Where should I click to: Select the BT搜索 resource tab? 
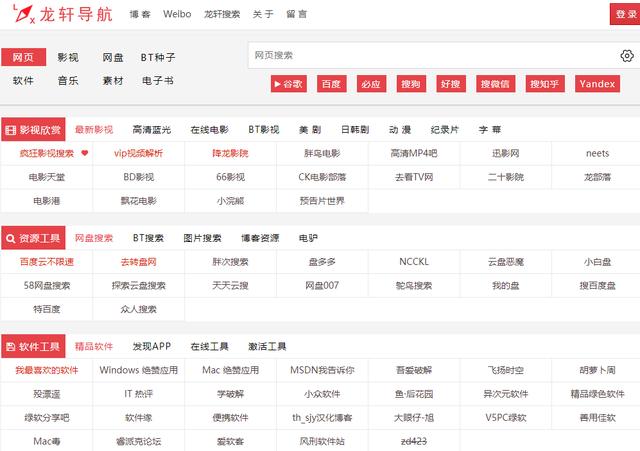pos(148,238)
